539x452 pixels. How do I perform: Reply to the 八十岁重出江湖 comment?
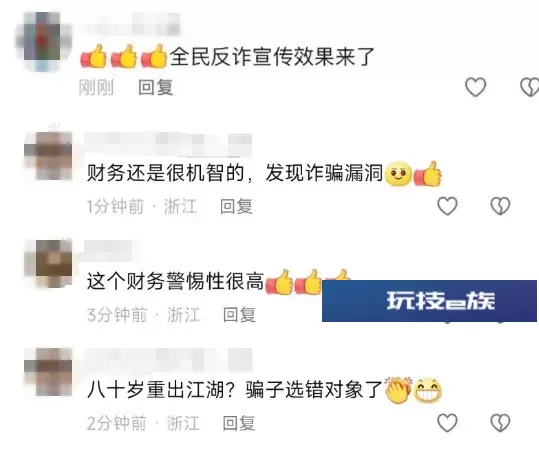[x=239, y=423]
